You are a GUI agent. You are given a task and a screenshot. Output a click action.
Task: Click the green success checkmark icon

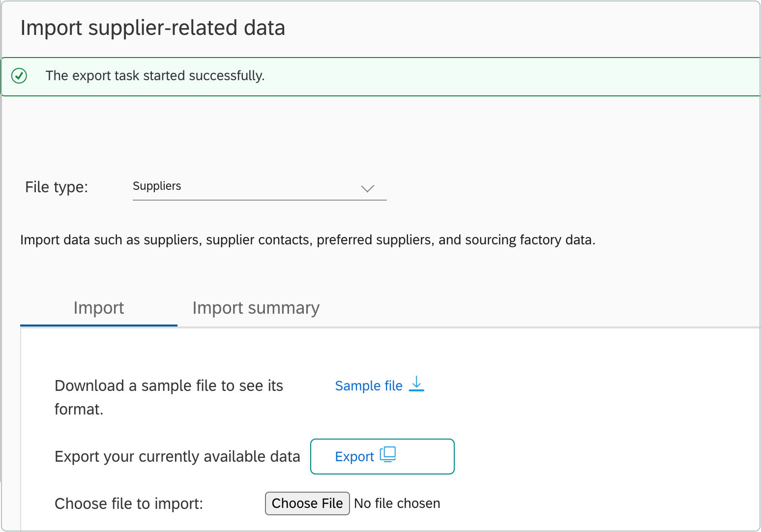pyautogui.click(x=19, y=76)
